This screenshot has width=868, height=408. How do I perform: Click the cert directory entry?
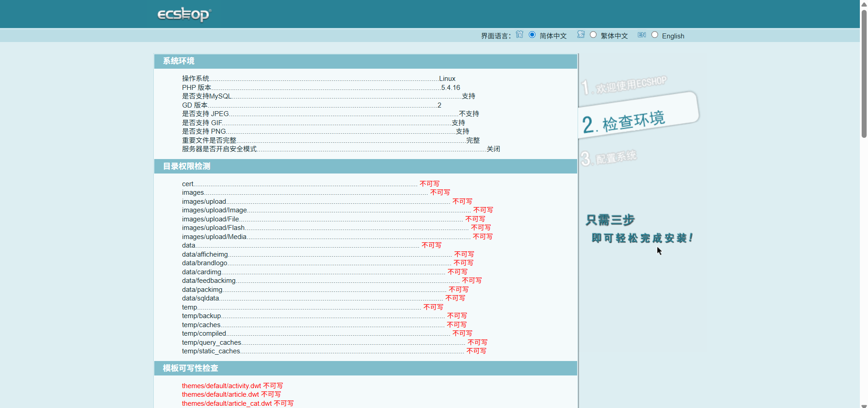pyautogui.click(x=311, y=184)
